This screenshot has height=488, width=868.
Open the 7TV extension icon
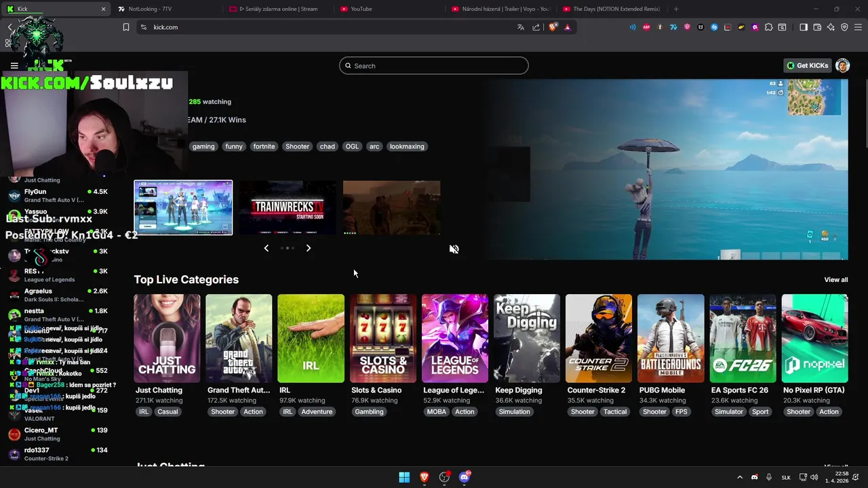pyautogui.click(x=673, y=27)
